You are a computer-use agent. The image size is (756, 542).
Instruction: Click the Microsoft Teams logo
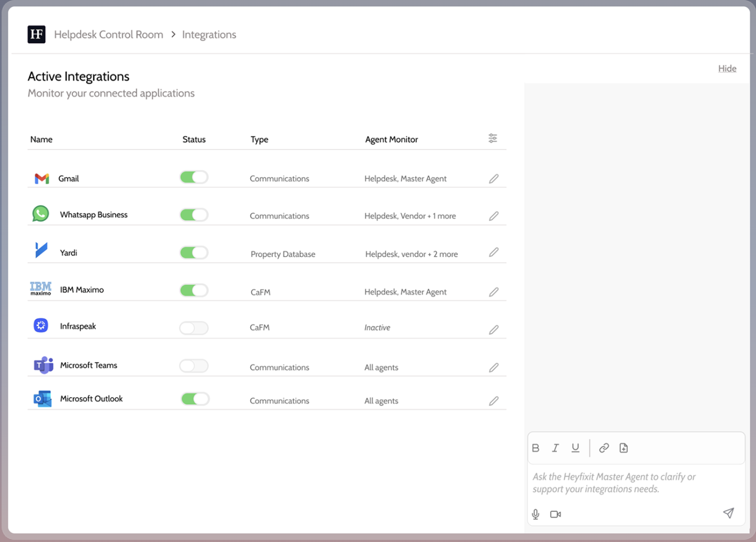44,365
